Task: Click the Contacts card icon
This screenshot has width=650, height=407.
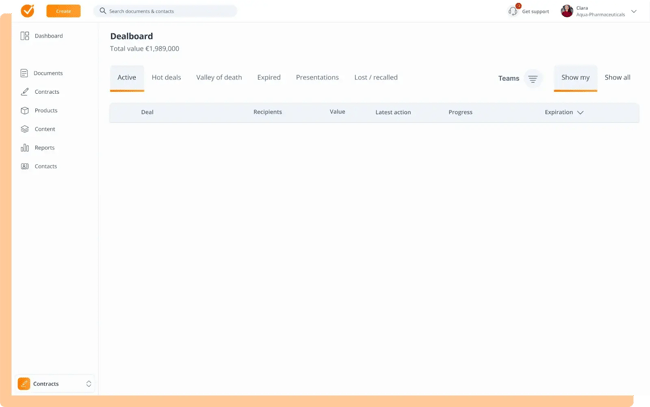Action: [x=25, y=166]
